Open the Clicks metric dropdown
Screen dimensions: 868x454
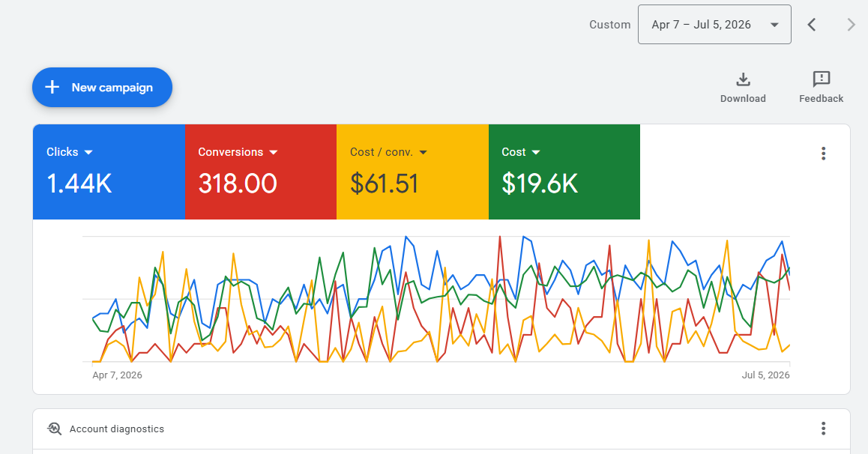pyautogui.click(x=70, y=152)
